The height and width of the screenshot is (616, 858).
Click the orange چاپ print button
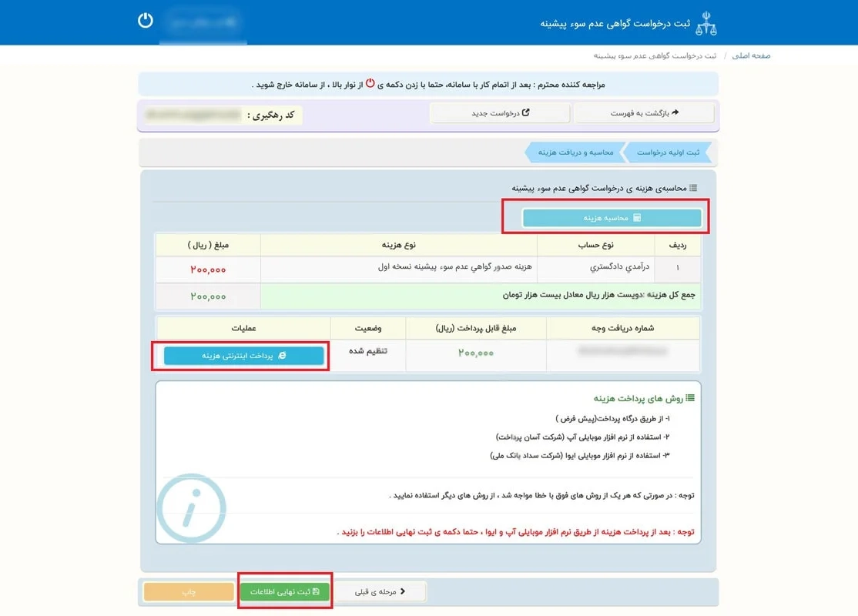[x=189, y=591]
